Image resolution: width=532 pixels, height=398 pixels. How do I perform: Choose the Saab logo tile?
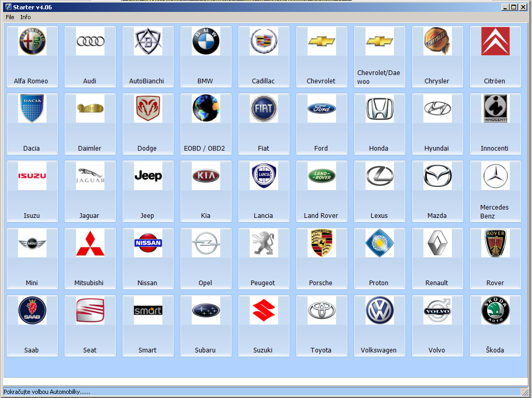[x=32, y=311]
